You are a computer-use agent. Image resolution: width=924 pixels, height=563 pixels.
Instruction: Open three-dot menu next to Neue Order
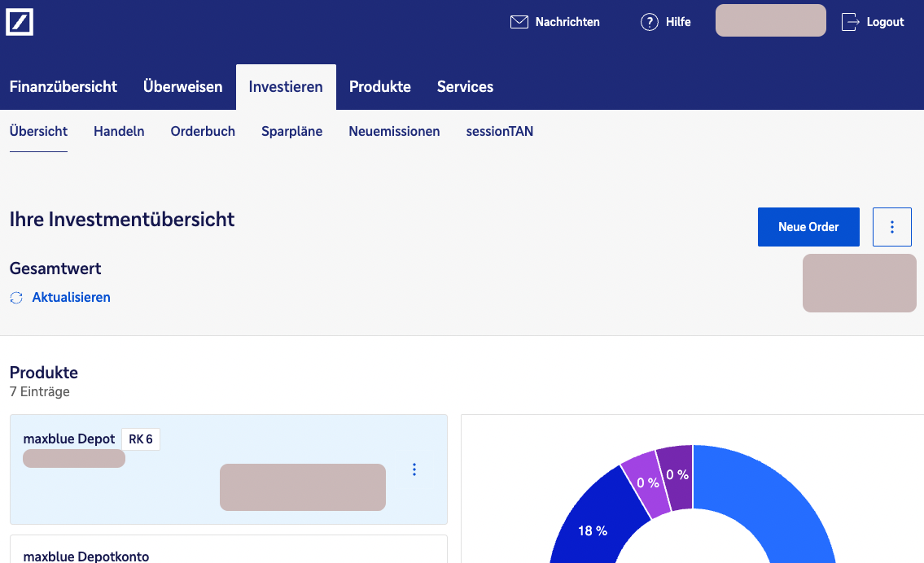891,227
